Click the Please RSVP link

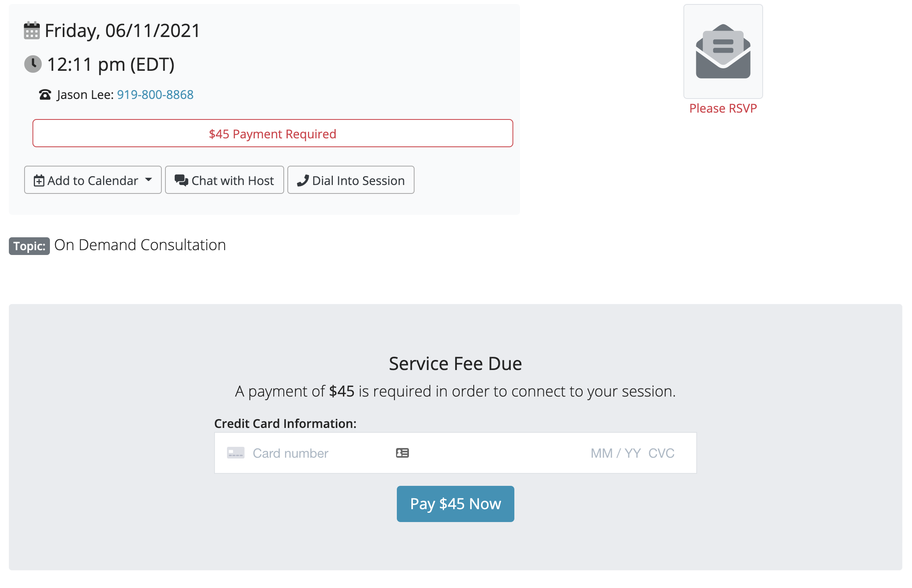723,108
